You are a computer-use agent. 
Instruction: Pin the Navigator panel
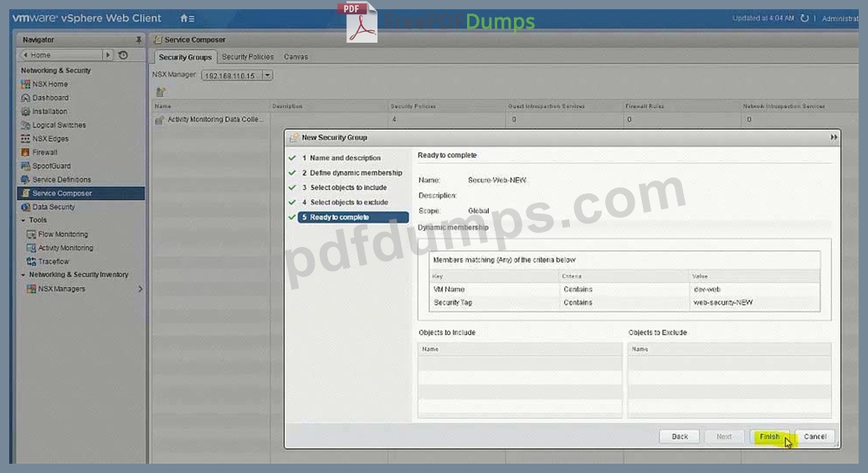tap(138, 40)
